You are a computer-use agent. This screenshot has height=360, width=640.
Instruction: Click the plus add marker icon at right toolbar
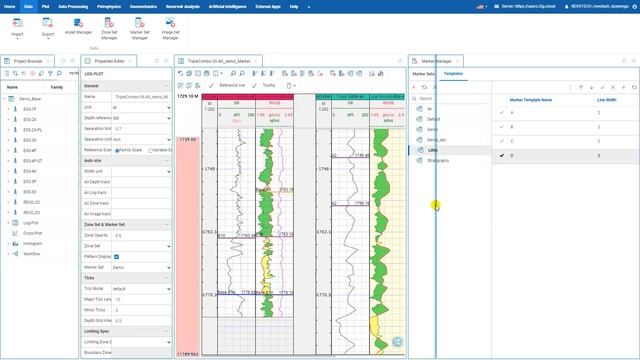pos(623,87)
